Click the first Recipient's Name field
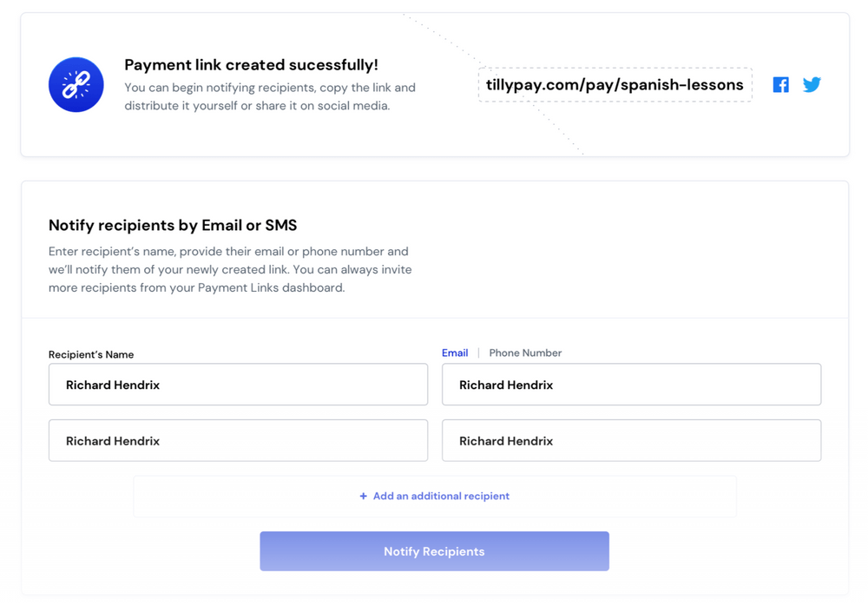This screenshot has width=868, height=606. click(238, 384)
